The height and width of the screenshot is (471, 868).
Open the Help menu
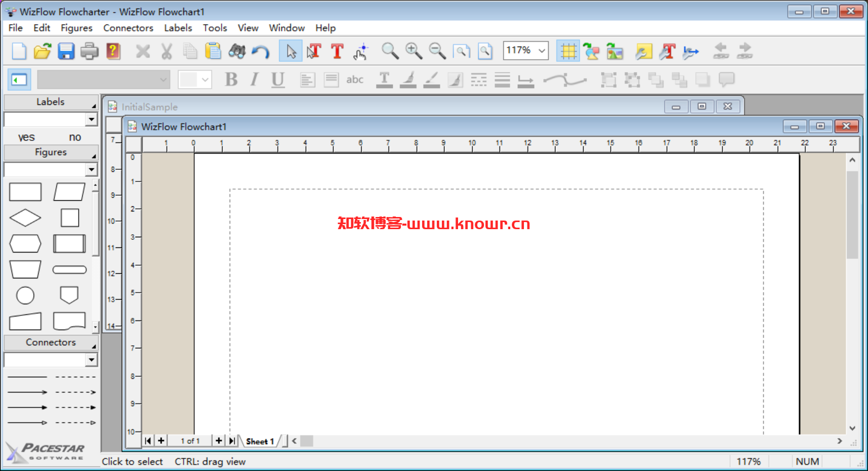pyautogui.click(x=325, y=28)
